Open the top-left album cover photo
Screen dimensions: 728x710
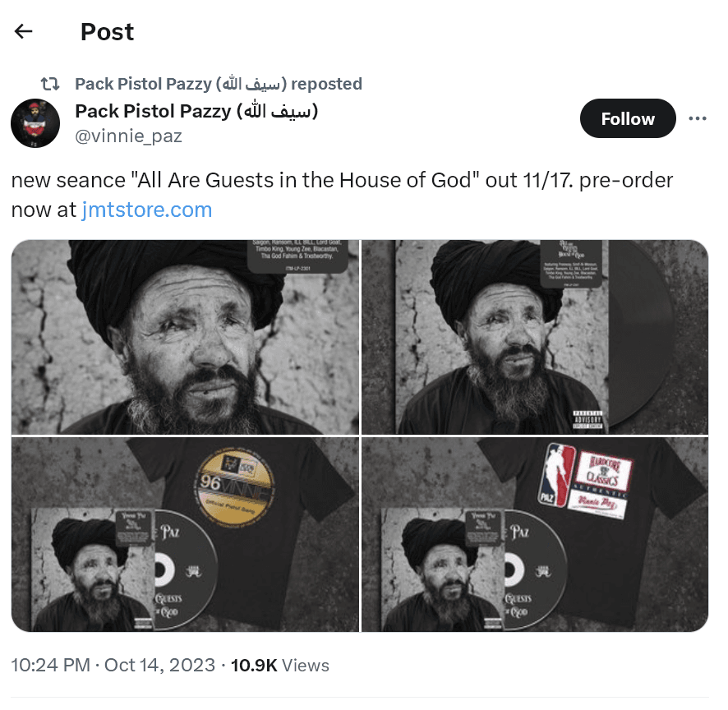(x=185, y=337)
